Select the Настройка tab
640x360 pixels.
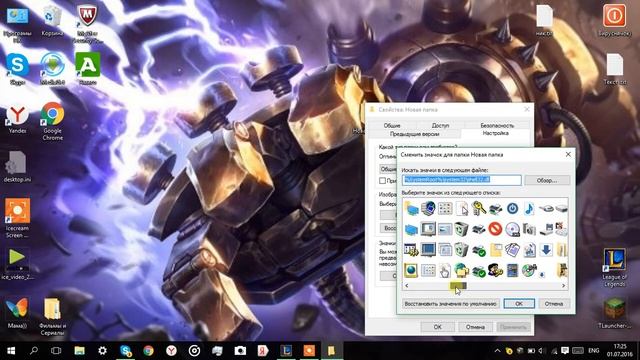(495, 133)
